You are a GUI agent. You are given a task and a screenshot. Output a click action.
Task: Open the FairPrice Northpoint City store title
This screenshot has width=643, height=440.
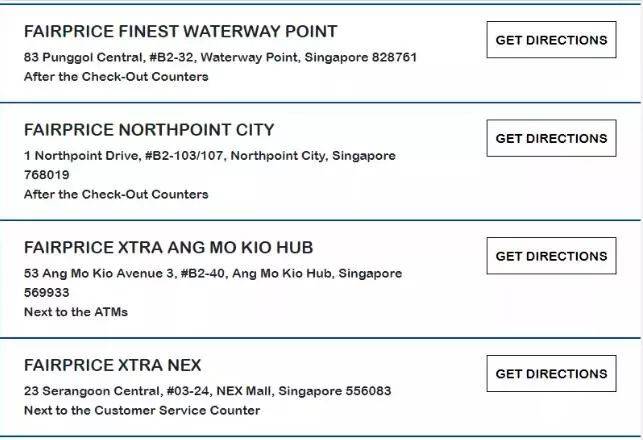[149, 130]
